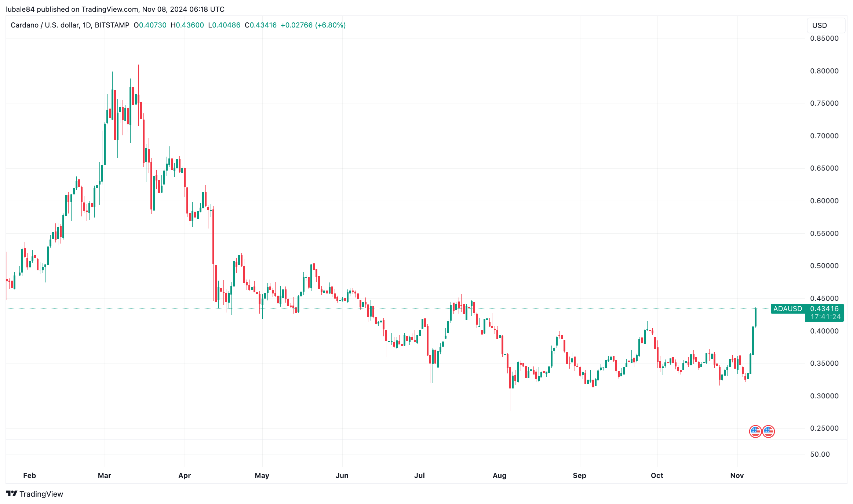
Task: Click the second US flag event marker
Action: [x=768, y=431]
